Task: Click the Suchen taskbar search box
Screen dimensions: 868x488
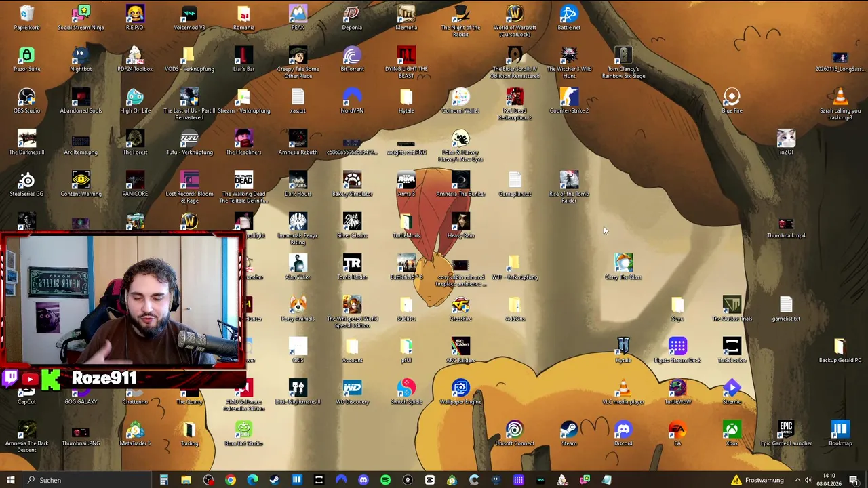Action: (x=87, y=480)
